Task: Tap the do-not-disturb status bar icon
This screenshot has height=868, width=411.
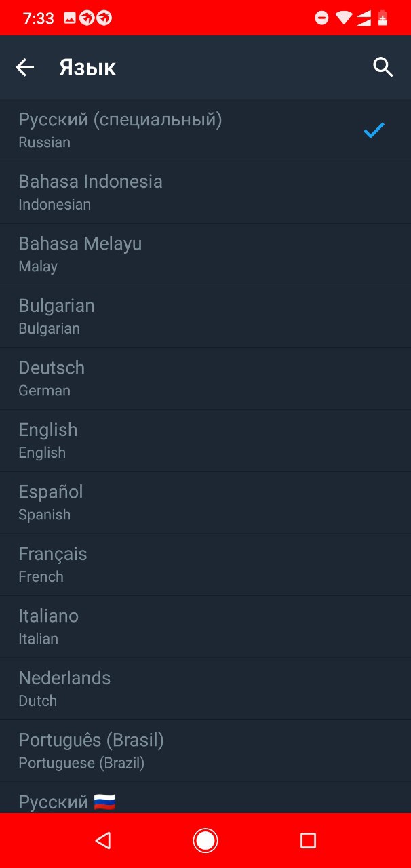Action: point(322,18)
